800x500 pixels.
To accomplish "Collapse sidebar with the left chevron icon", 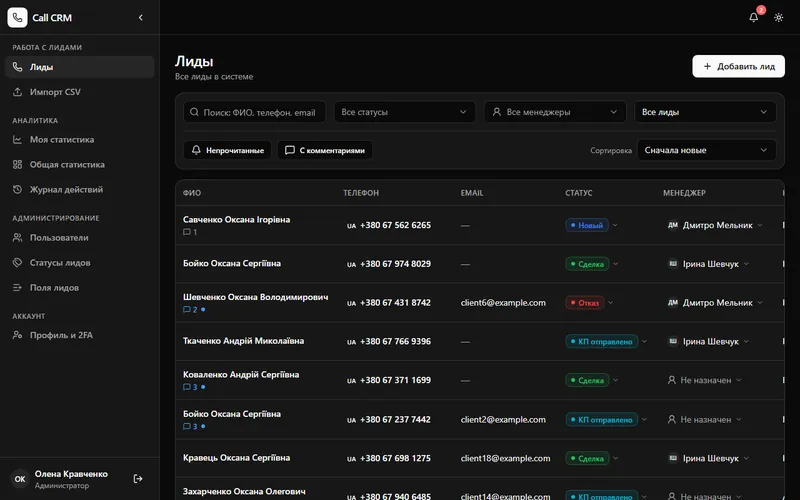I will pos(141,17).
